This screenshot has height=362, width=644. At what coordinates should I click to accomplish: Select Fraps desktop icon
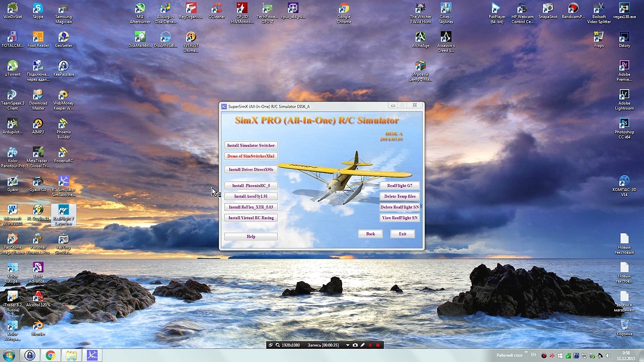[599, 40]
